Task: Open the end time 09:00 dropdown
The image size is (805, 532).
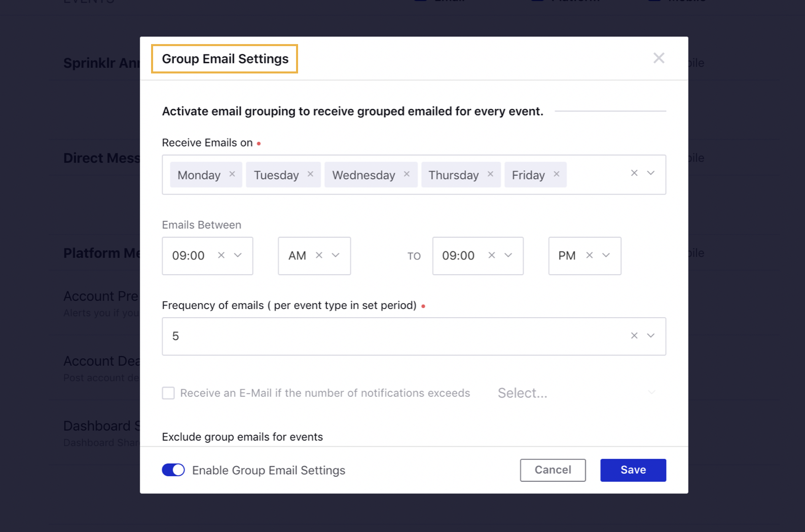Action: pyautogui.click(x=508, y=255)
